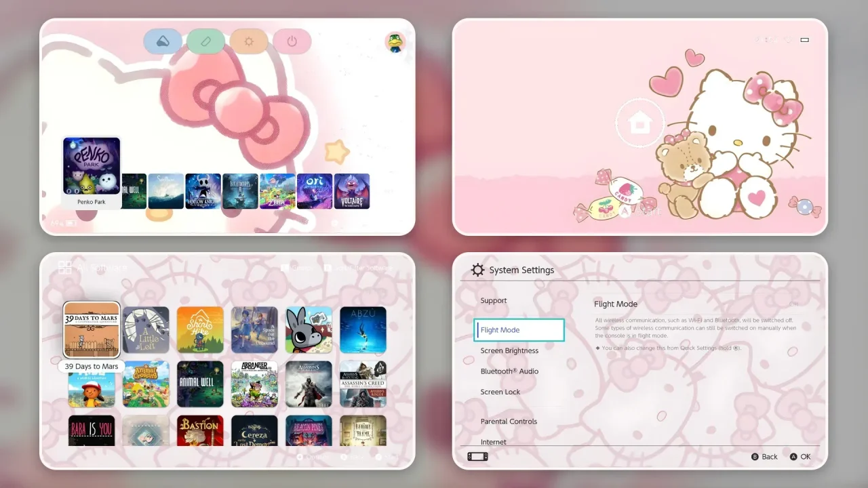Click the '39 Days to Mars' title label
This screenshot has height=488, width=868.
point(92,367)
